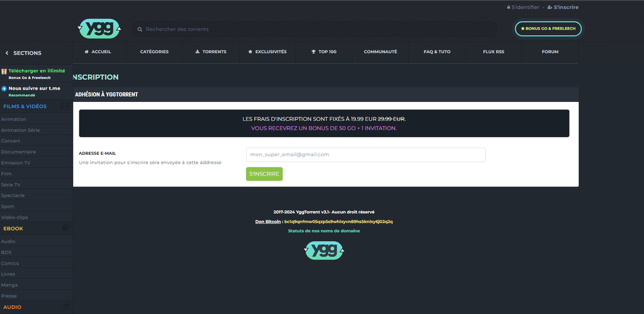Image resolution: width=644 pixels, height=314 pixels.
Task: Open the Top 100 menu item
Action: point(324,52)
